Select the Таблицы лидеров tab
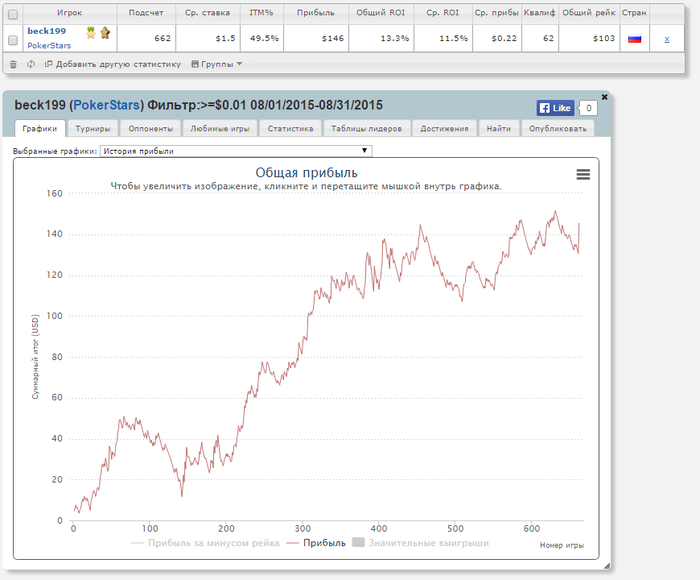Image resolution: width=700 pixels, height=580 pixels. [x=367, y=129]
